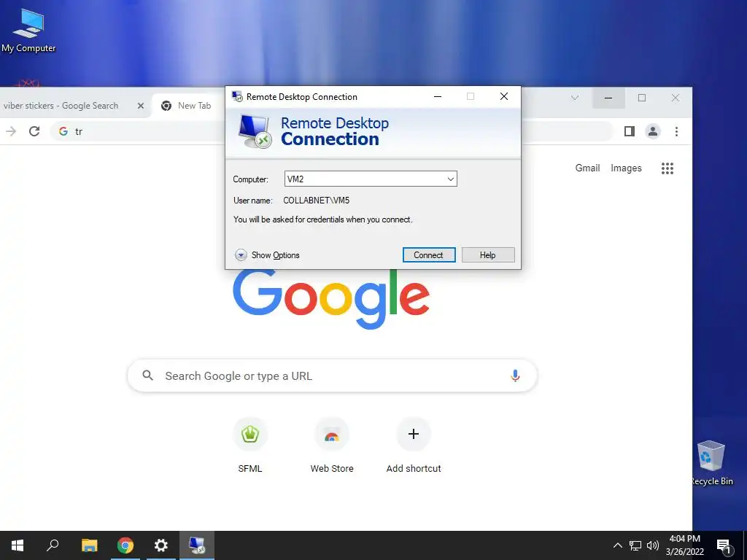The image size is (747, 560).
Task: Open network status tray icon
Action: click(635, 545)
